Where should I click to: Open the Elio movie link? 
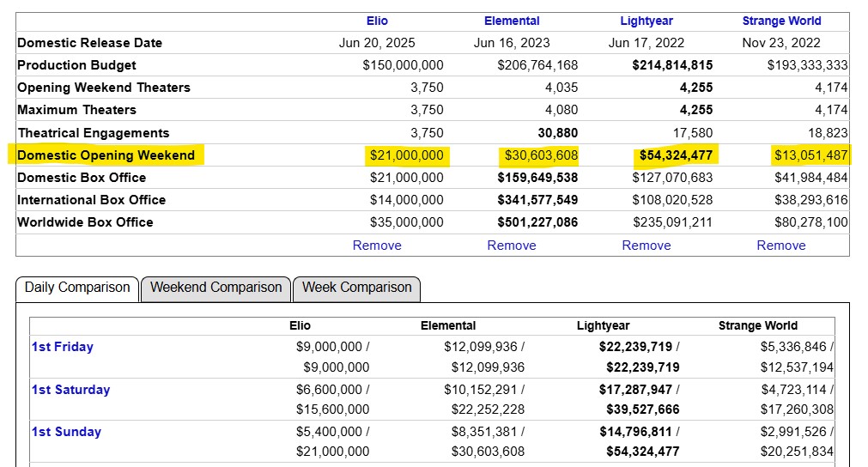377,21
